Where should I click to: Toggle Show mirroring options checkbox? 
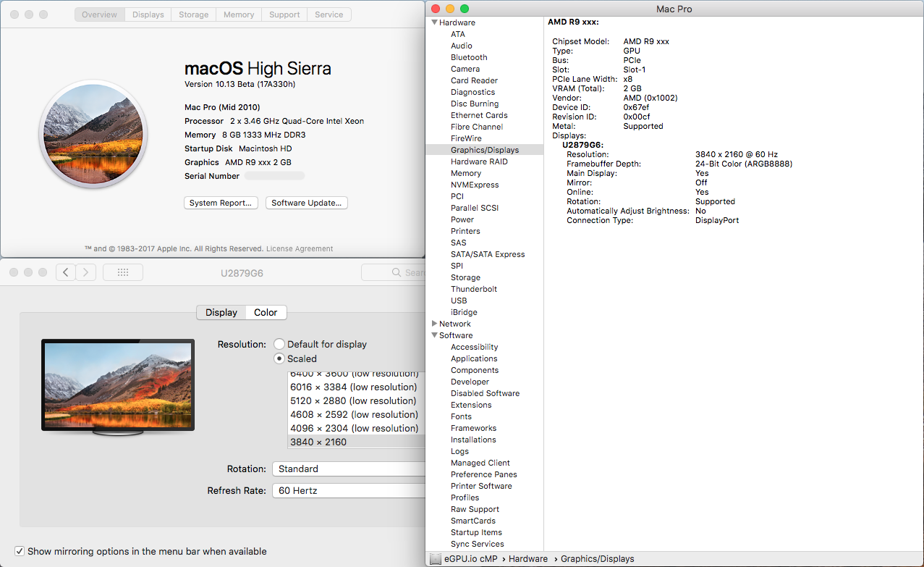(20, 551)
